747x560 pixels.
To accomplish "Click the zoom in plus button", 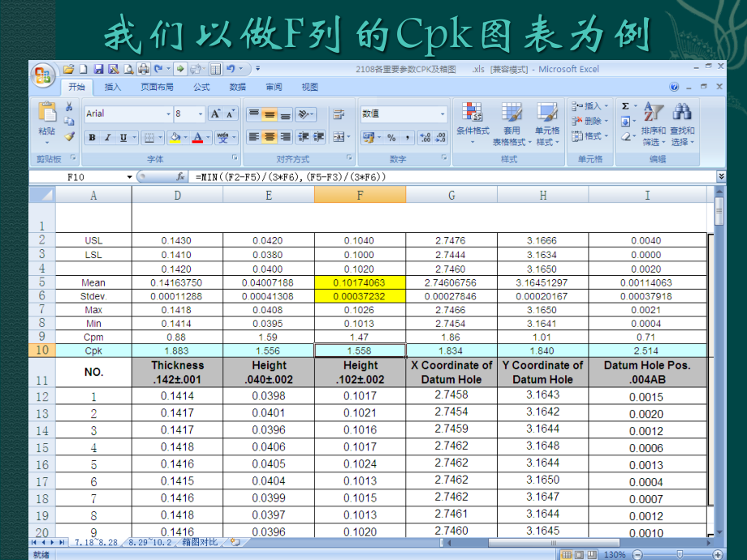I will click(718, 555).
